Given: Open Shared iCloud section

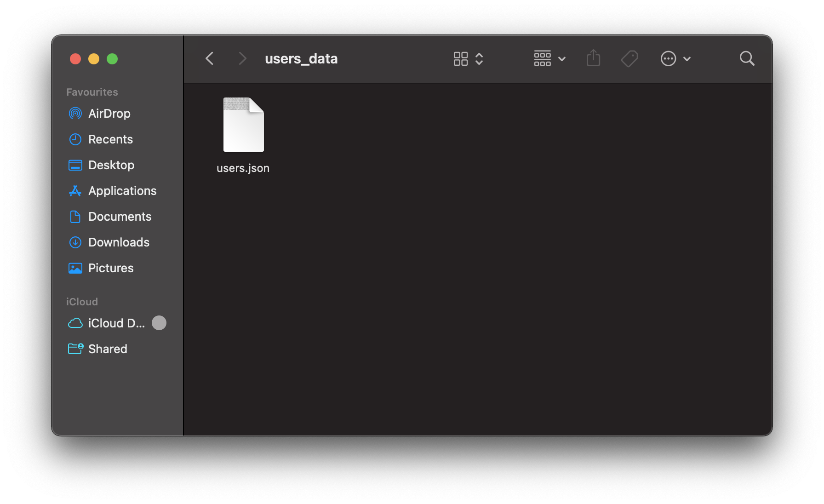Looking at the screenshot, I should (108, 349).
